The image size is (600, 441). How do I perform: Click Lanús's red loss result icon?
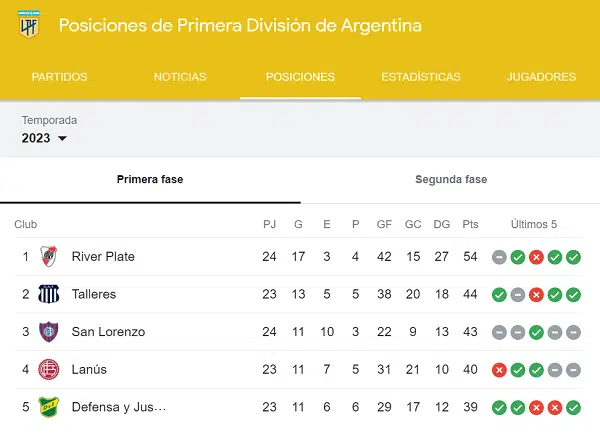499,370
